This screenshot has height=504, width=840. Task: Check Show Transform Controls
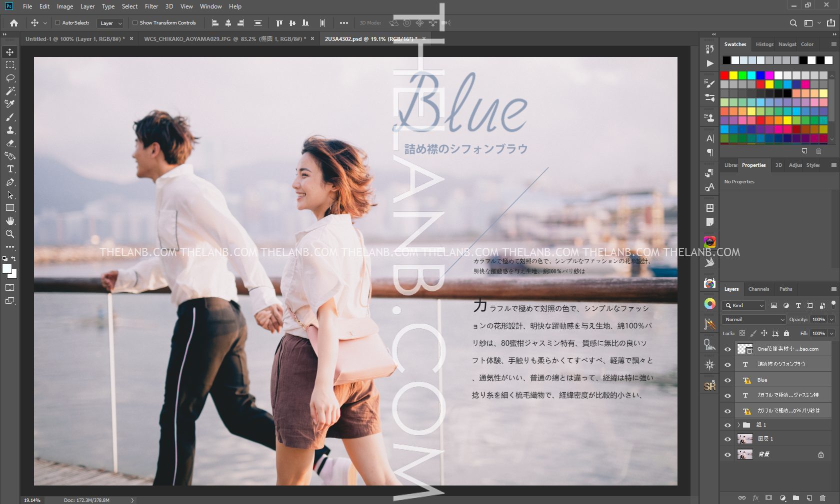point(135,22)
